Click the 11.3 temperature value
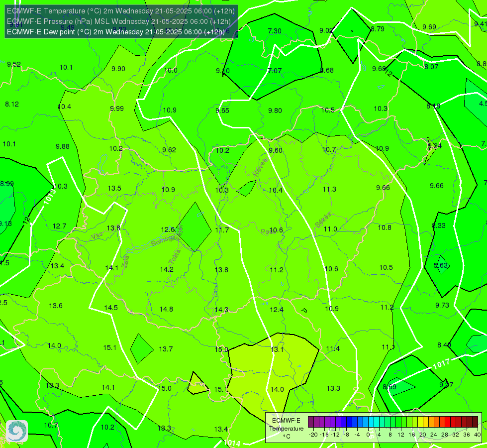Viewport: 487px width, 448px height. pos(329,189)
